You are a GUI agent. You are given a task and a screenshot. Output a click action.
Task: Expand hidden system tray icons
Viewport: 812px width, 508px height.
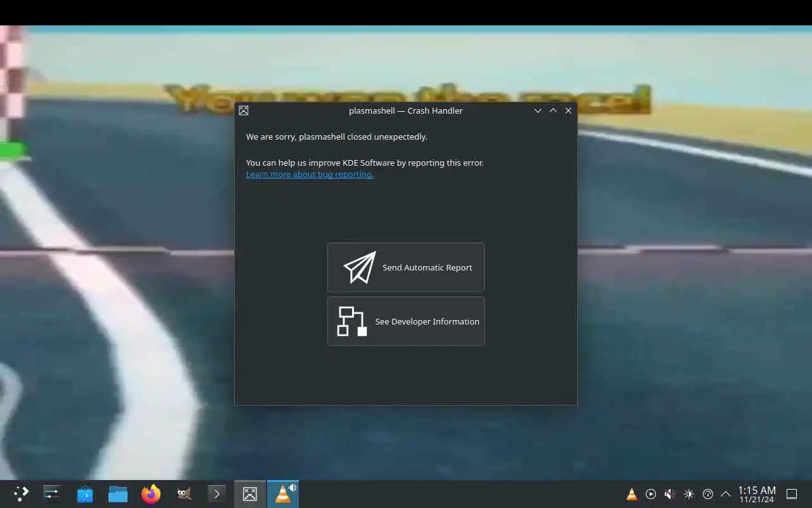726,494
